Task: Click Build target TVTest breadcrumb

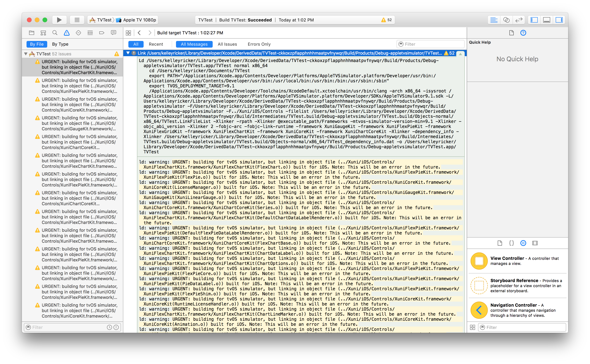Action: pos(190,33)
